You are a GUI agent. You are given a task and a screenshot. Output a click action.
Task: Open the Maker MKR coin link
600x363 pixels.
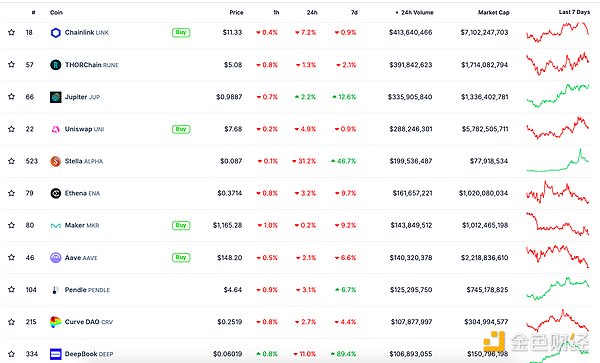[82, 225]
